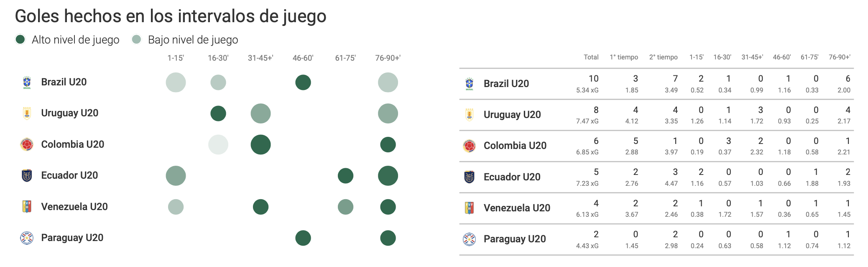868x267 pixels.
Task: Click Ecuador's 76-90+' goal bubble
Action: point(388,176)
